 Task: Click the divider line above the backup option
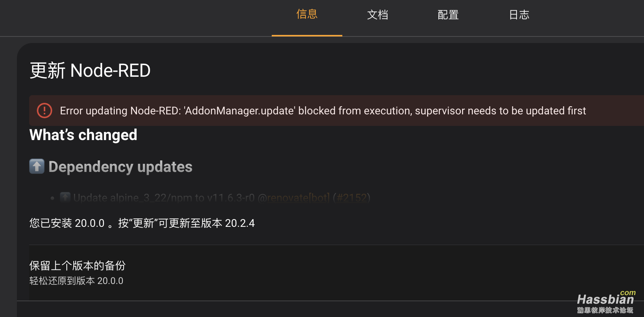(x=192, y=244)
